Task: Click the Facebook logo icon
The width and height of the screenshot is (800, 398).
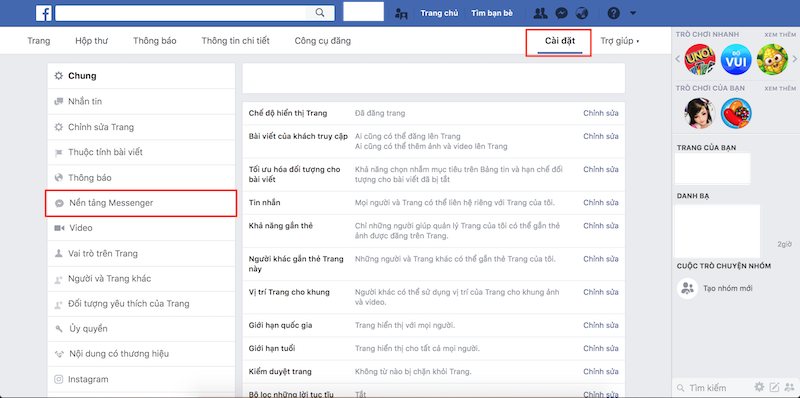Action: (43, 13)
